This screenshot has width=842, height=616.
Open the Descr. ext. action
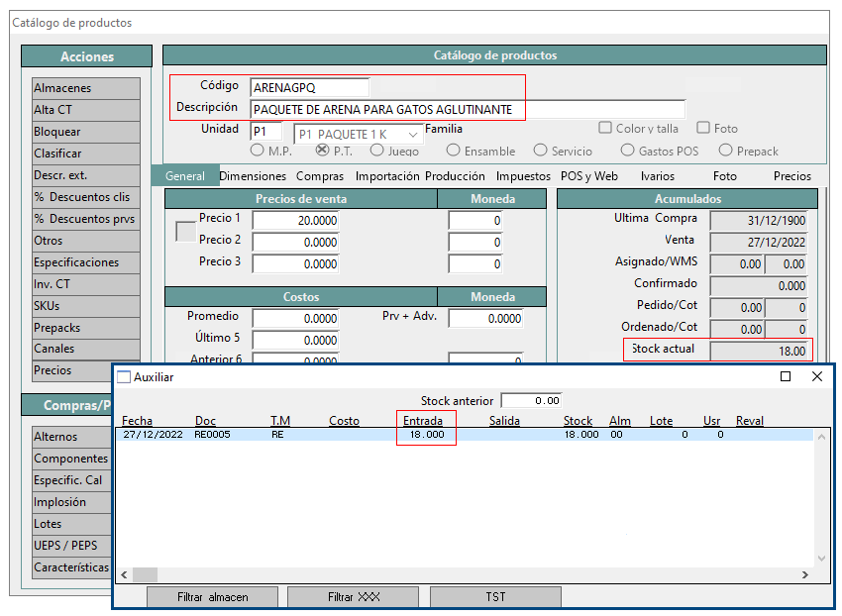pyautogui.click(x=86, y=175)
